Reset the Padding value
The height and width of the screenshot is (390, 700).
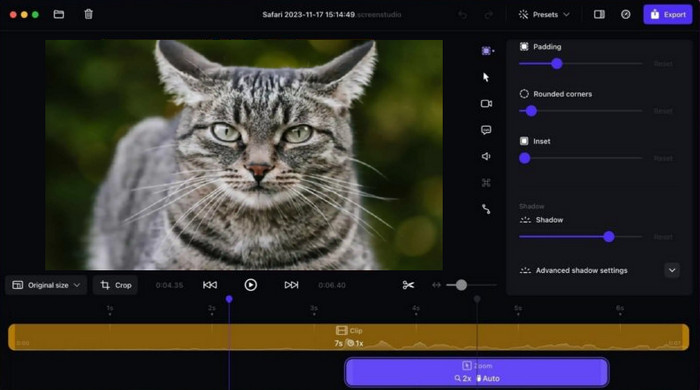(x=663, y=64)
